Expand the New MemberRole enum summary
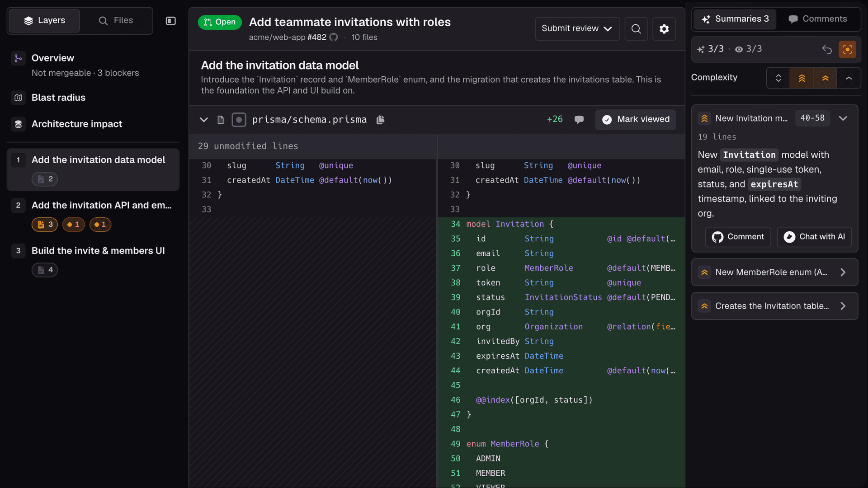 774,272
